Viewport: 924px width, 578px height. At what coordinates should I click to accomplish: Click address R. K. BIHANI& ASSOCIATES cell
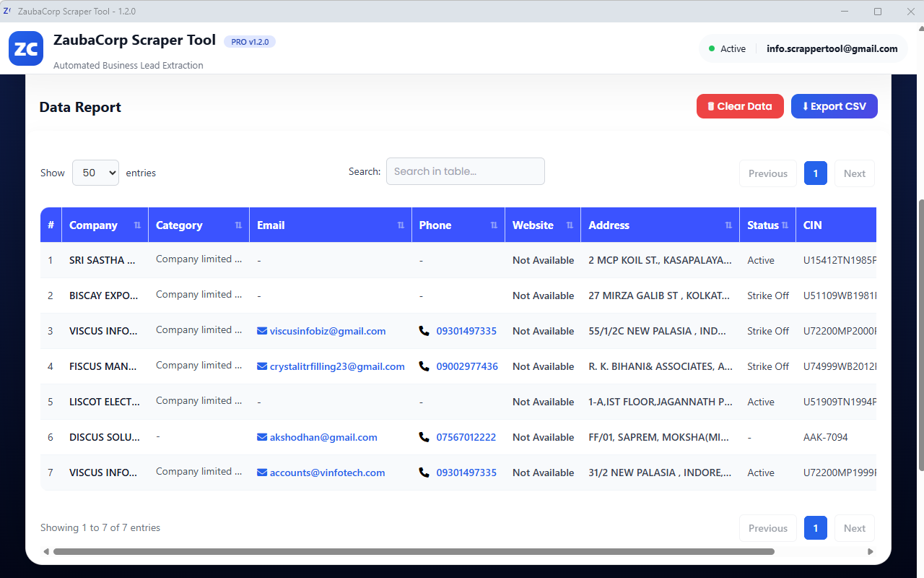pyautogui.click(x=661, y=366)
